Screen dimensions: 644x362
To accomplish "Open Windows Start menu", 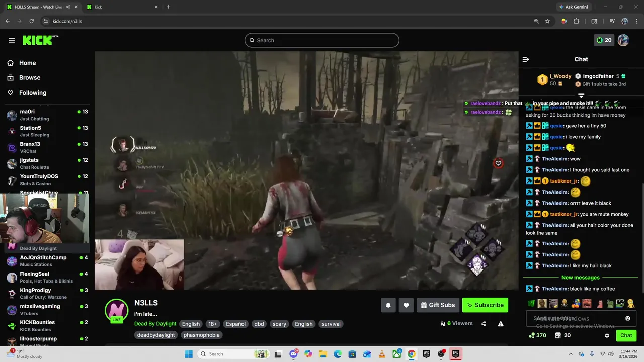I will (189, 354).
